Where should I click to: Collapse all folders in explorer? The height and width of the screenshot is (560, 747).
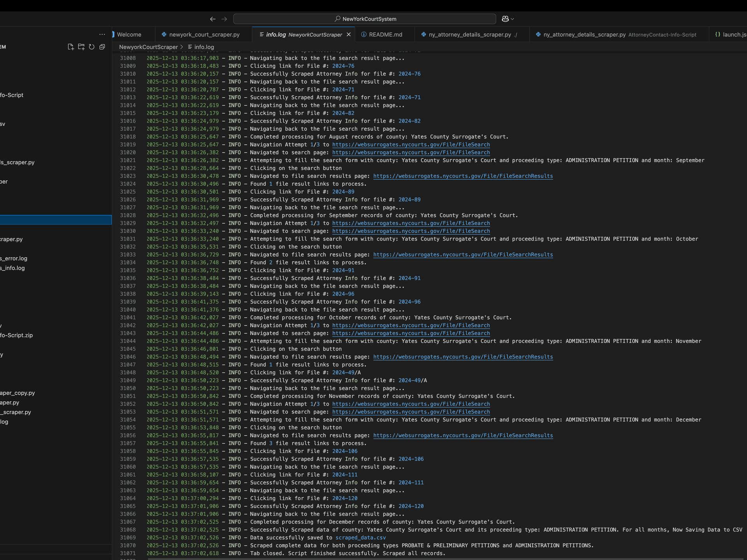(102, 47)
